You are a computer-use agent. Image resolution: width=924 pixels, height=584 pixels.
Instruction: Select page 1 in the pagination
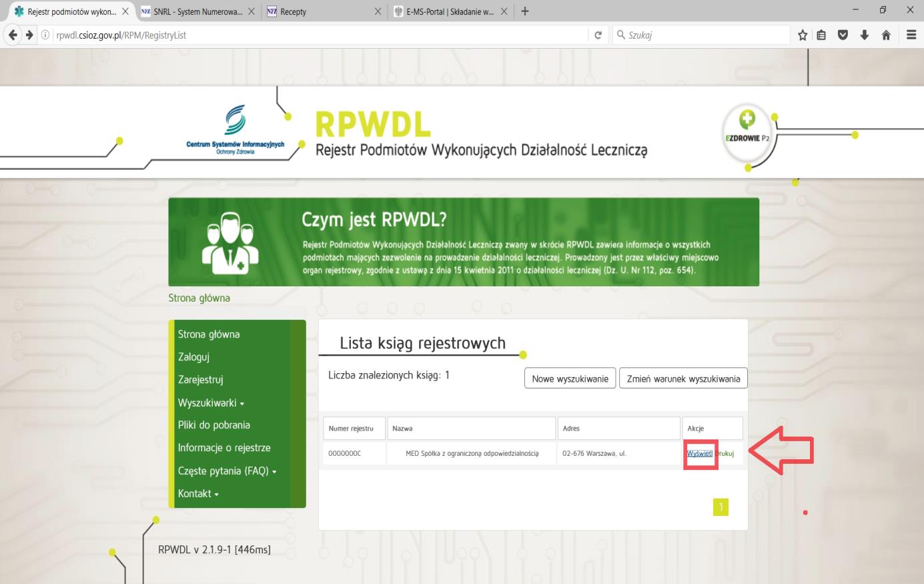click(x=721, y=507)
